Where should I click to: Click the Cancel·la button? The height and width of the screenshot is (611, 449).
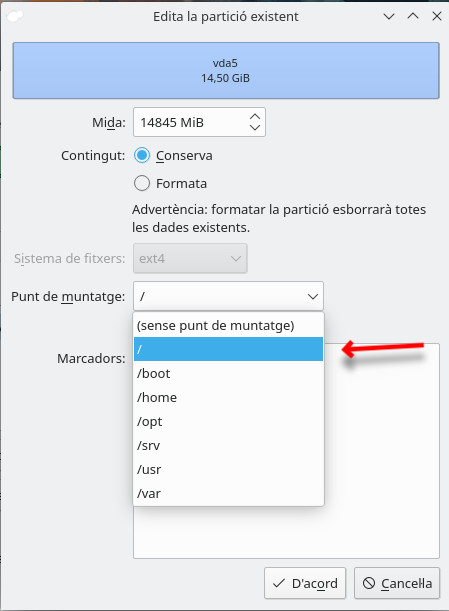(397, 583)
